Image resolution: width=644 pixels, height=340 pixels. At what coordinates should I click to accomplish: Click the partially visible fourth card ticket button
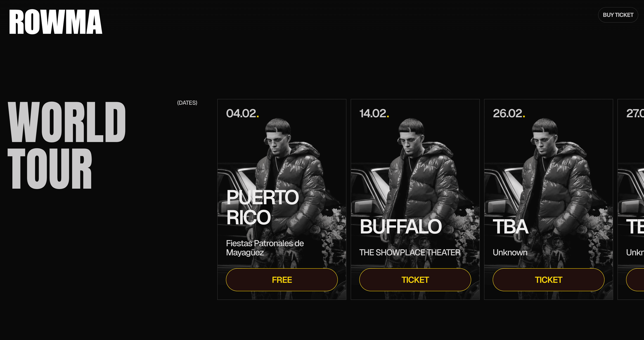tap(635, 280)
